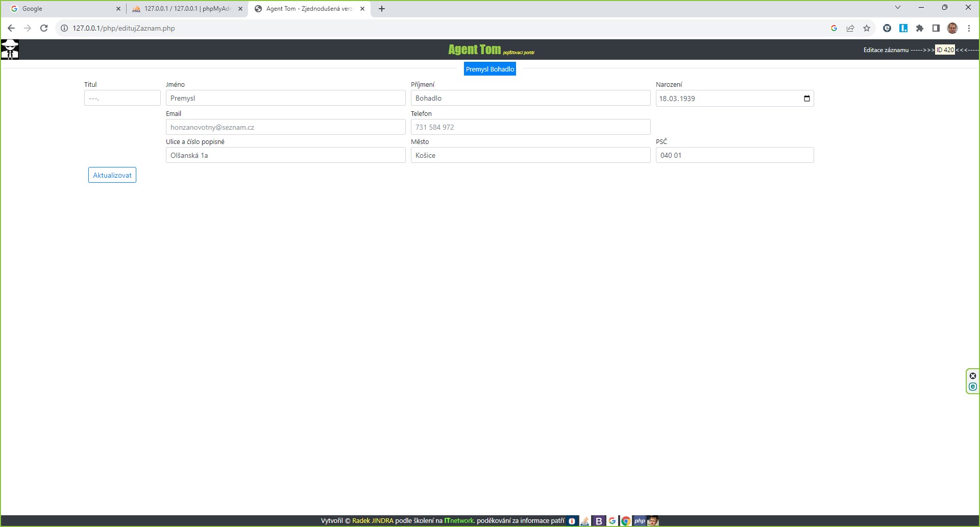Click the Premysl Bohadlo name badge
Image resolution: width=980 pixels, height=527 pixels.
489,69
